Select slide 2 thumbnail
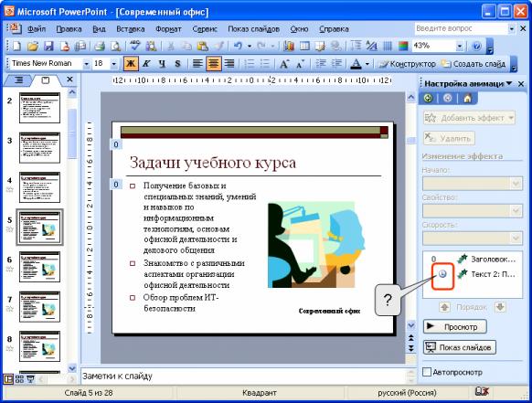532x403 pixels. 39,108
